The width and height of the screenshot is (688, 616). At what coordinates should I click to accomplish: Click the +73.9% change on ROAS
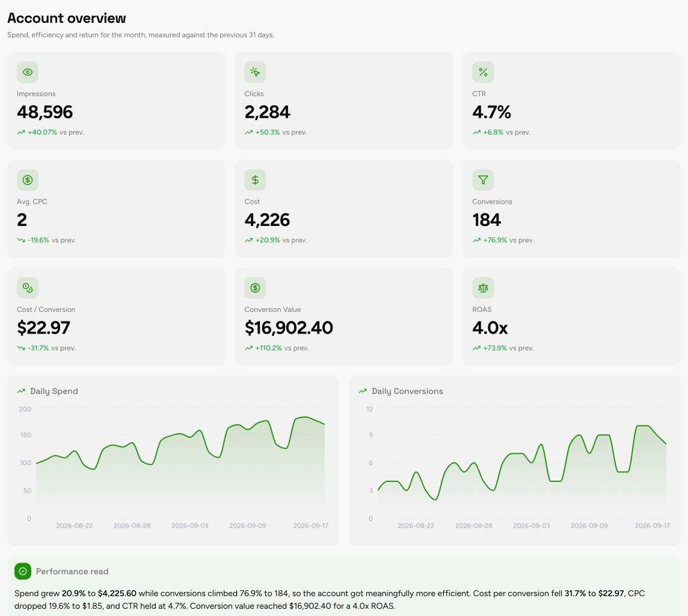(x=495, y=348)
